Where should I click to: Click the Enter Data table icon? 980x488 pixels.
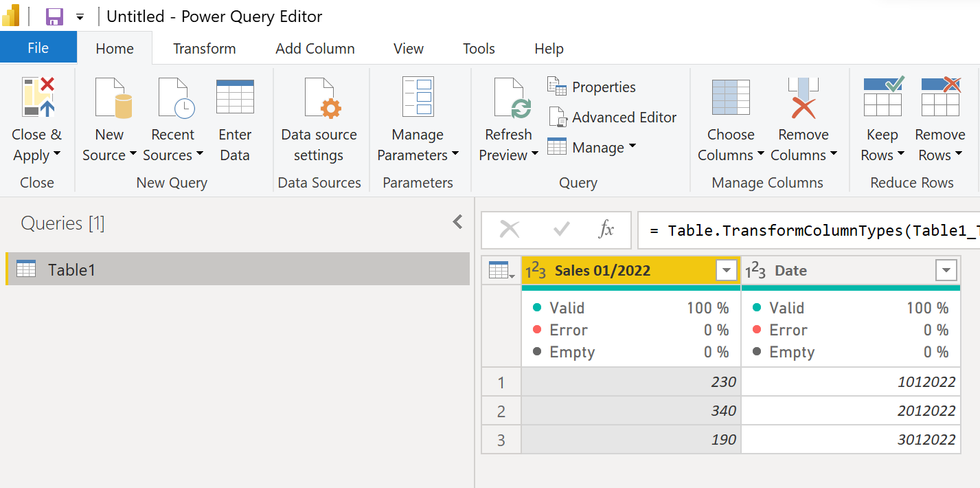tap(235, 96)
